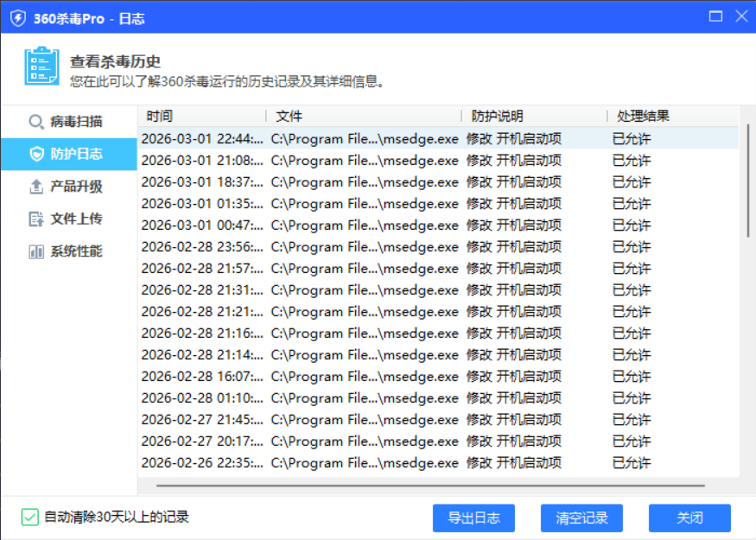Click the 导出日志 button
Viewport: 756px width, 540px height.
(473, 518)
